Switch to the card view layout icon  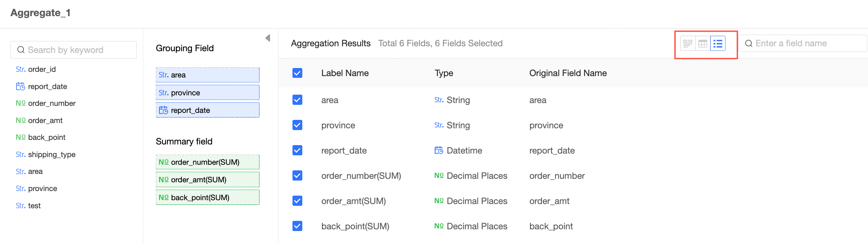(x=688, y=43)
